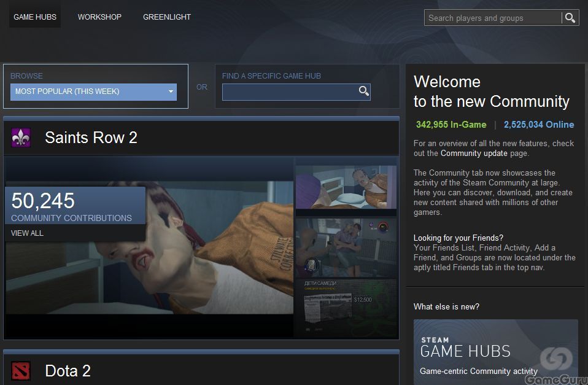The image size is (588, 385).
Task: Expand the Most Popular (This Week) dropdown
Action: (x=93, y=91)
